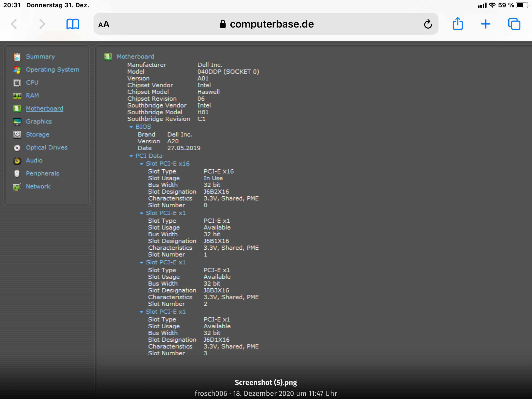Click the Optical Drives disc icon
Viewport: 532px width, 399px height.
[x=17, y=148]
